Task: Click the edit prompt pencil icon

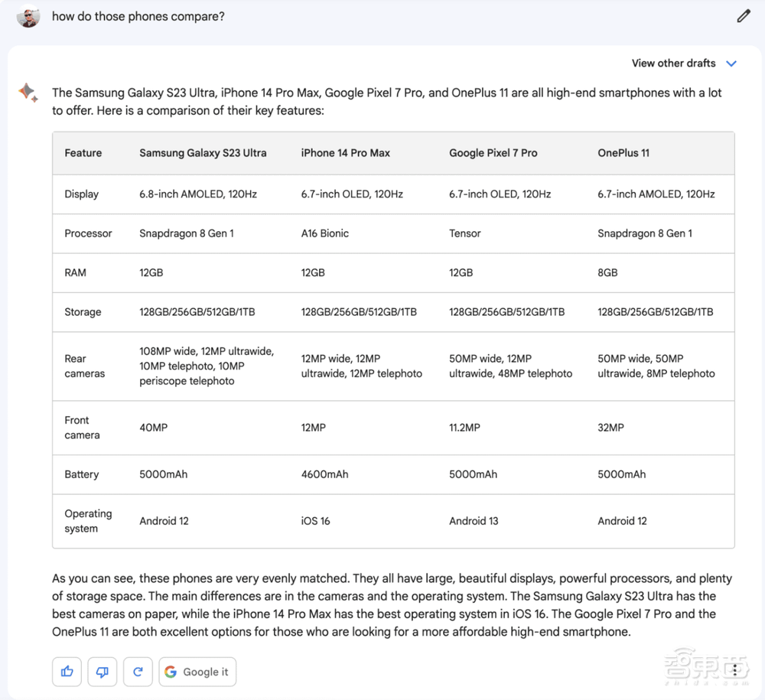Action: [744, 16]
